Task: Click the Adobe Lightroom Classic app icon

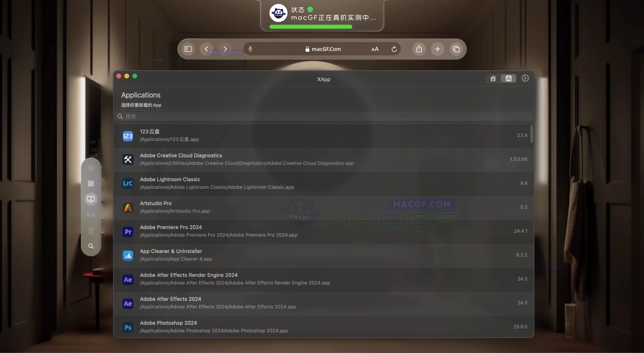Action: coord(128,184)
